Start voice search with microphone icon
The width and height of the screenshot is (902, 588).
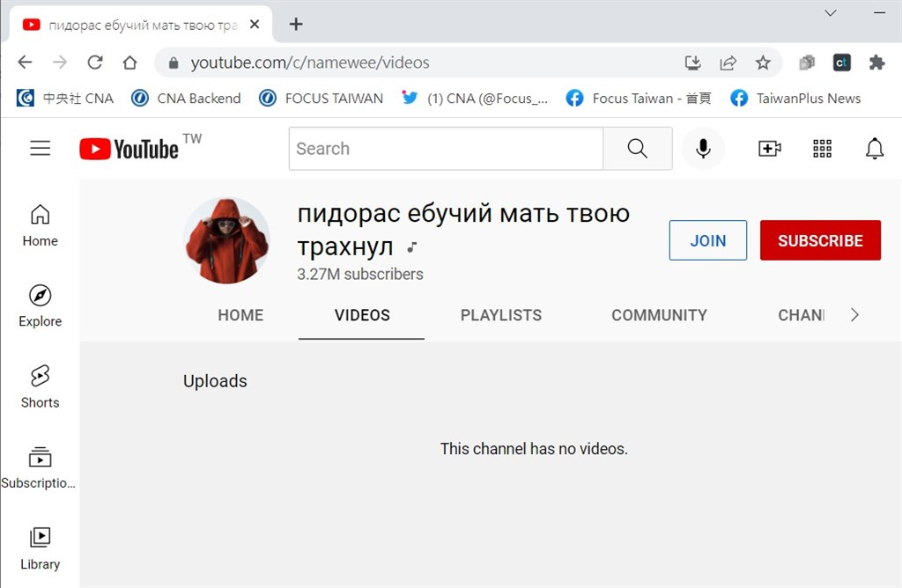[703, 148]
